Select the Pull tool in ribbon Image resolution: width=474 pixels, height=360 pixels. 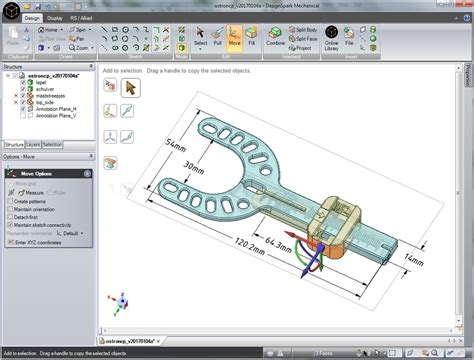click(217, 37)
